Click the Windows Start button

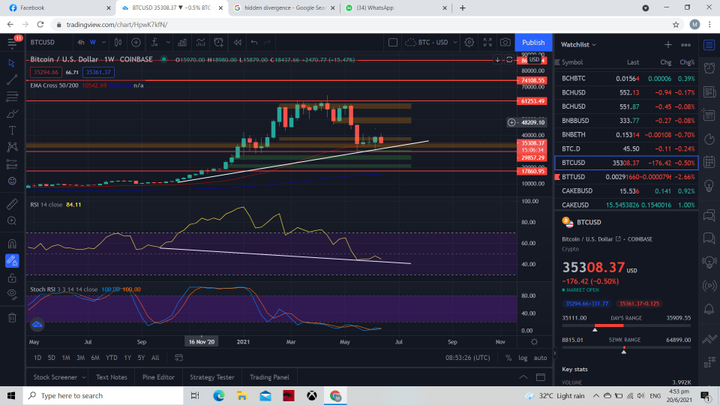coord(11,395)
